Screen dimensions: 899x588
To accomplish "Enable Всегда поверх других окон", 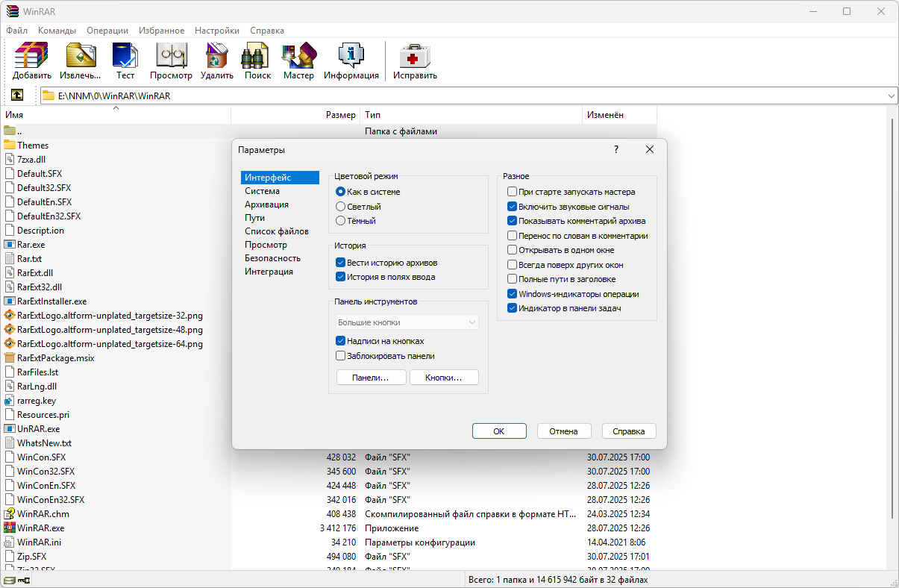I will [x=513, y=265].
